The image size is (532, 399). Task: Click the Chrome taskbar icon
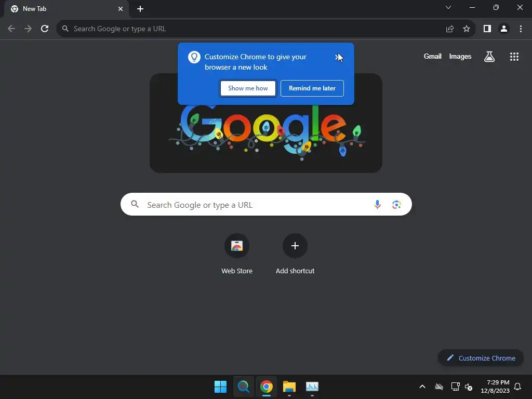pyautogui.click(x=267, y=387)
